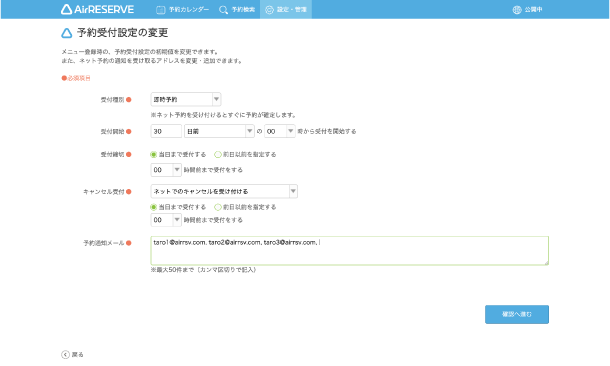Click the back arrow circle icon
Screen dimensions: 610x366
tap(65, 354)
